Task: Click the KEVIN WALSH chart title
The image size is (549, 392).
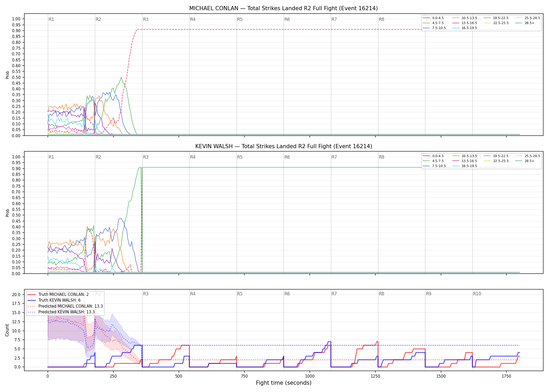Action: tap(284, 146)
